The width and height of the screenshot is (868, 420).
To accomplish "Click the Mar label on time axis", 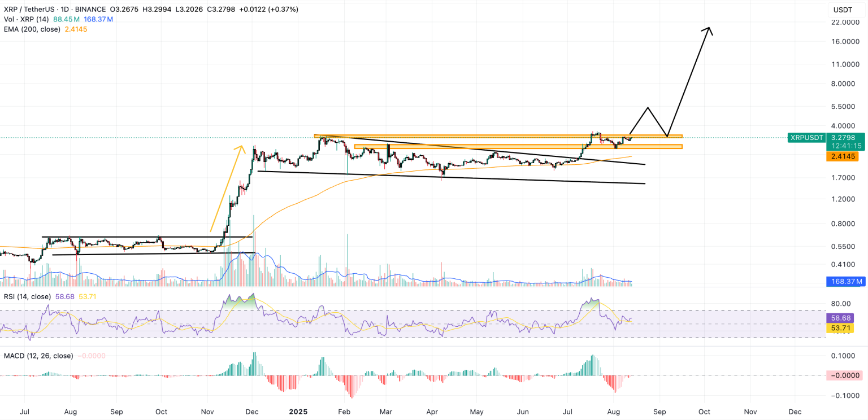I will click(386, 412).
